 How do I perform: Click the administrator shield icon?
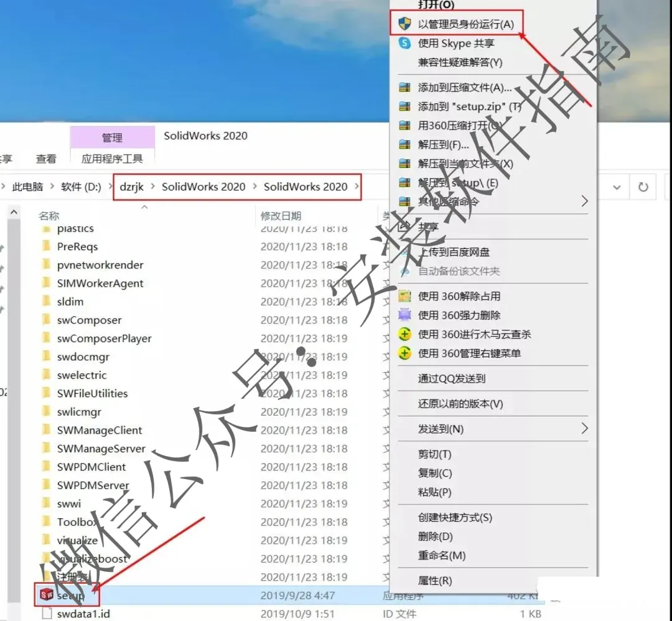pos(404,24)
